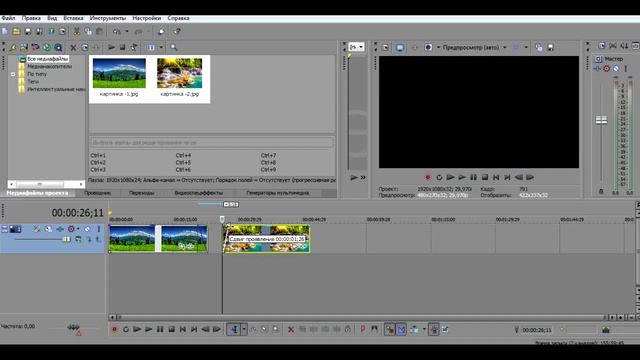The height and width of the screenshot is (360, 640).
Task: Stop playback in preview window transport
Action: [485, 178]
